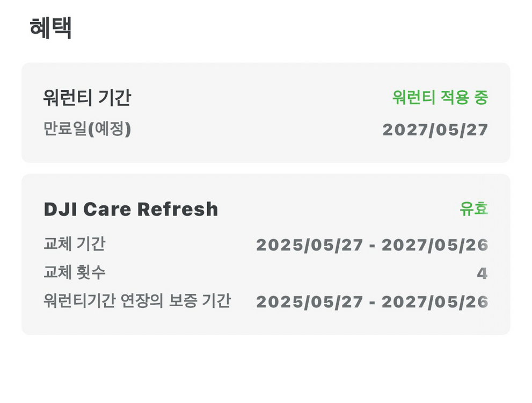Select the 교체 횟수 label

(74, 273)
